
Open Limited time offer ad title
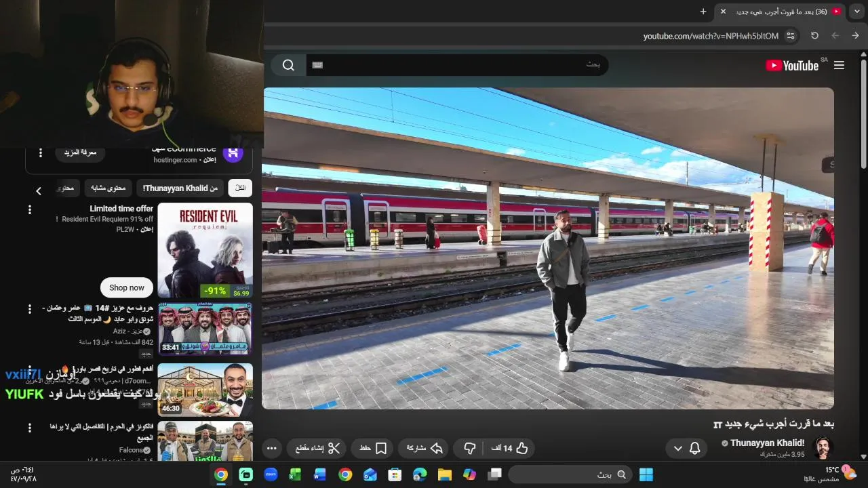[121, 209]
